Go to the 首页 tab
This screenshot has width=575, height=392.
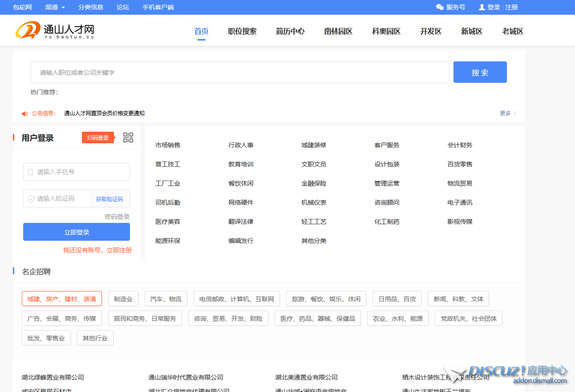pos(202,31)
